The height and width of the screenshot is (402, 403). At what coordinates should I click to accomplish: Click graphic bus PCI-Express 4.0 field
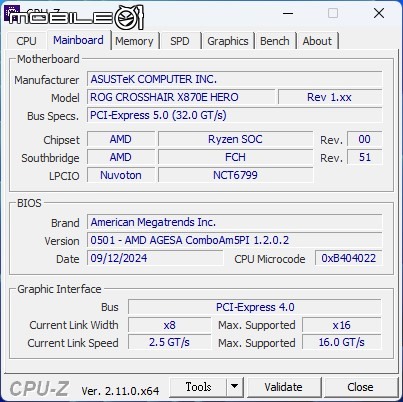(255, 307)
